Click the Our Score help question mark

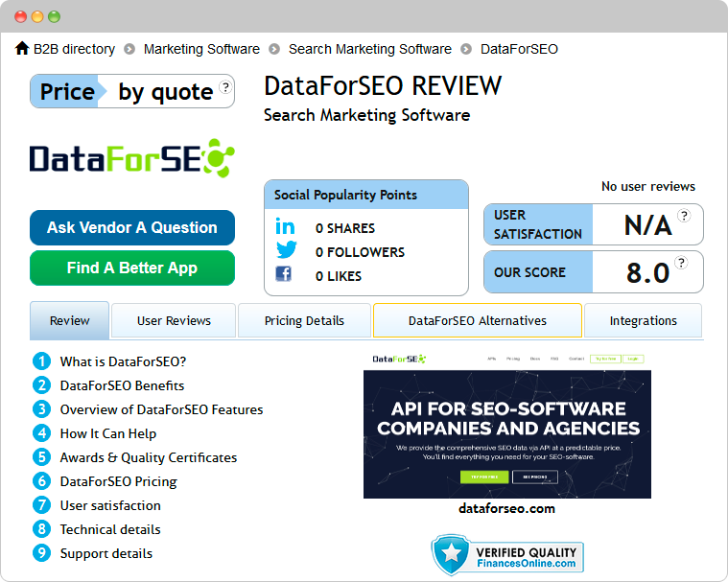pos(681,263)
